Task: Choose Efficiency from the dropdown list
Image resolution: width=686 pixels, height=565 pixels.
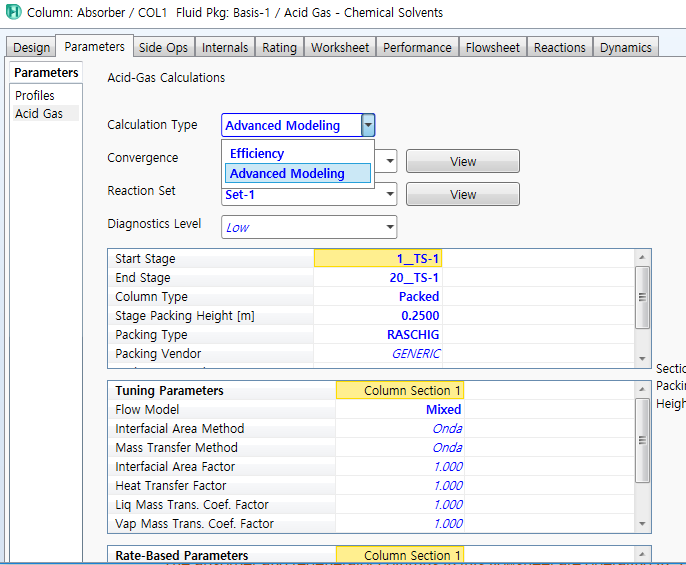Action: point(298,154)
